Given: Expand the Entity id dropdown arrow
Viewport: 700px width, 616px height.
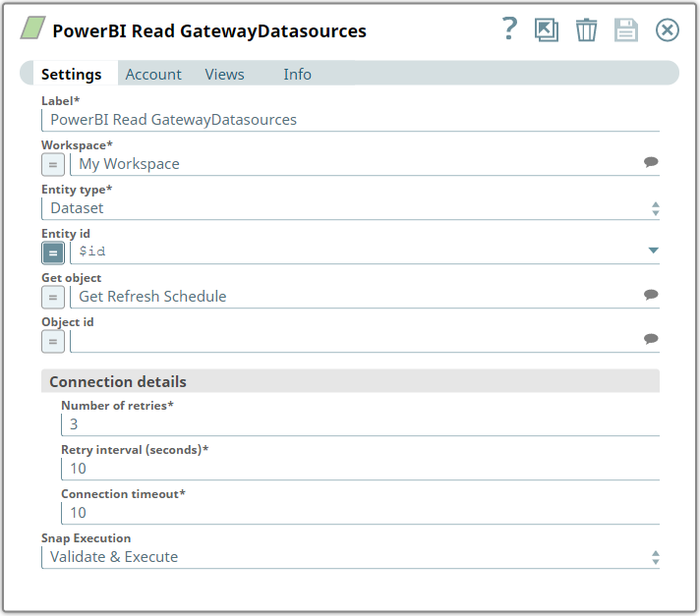Looking at the screenshot, I should point(654,251).
